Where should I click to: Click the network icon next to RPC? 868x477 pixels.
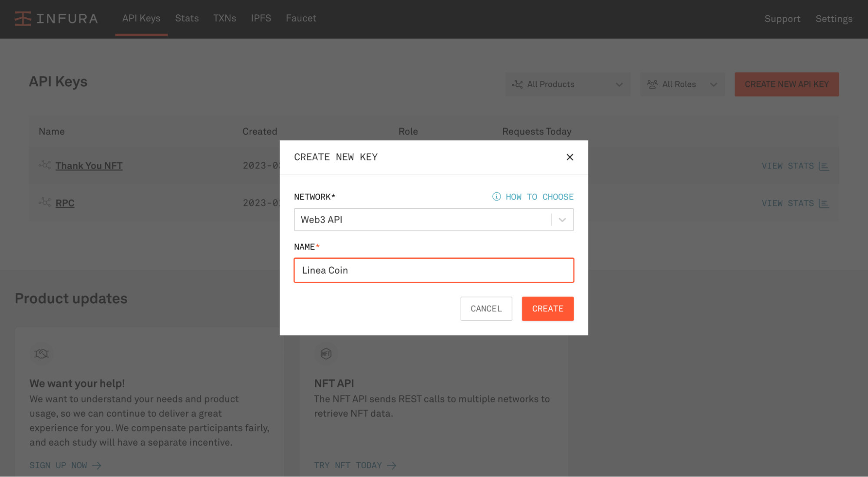coord(45,202)
